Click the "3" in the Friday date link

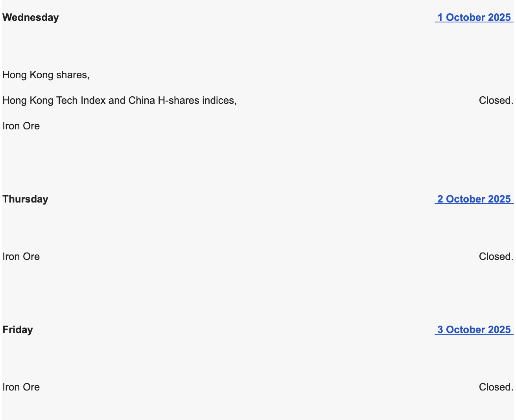click(x=440, y=330)
